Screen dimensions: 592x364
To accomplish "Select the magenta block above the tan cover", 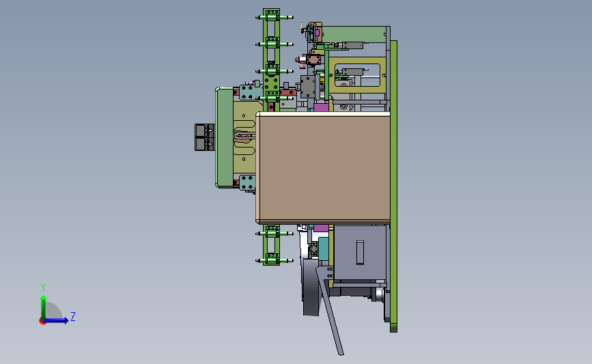I will [321, 108].
